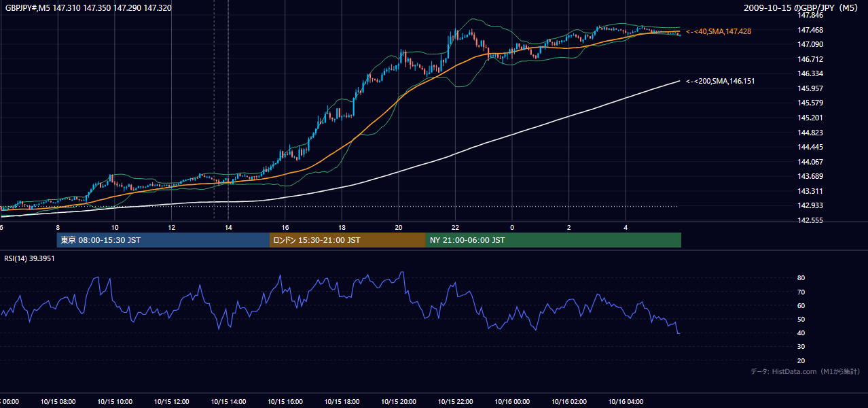This screenshot has width=868, height=408.
Task: Click the 10/16 02:00 time label
Action: click(x=568, y=402)
